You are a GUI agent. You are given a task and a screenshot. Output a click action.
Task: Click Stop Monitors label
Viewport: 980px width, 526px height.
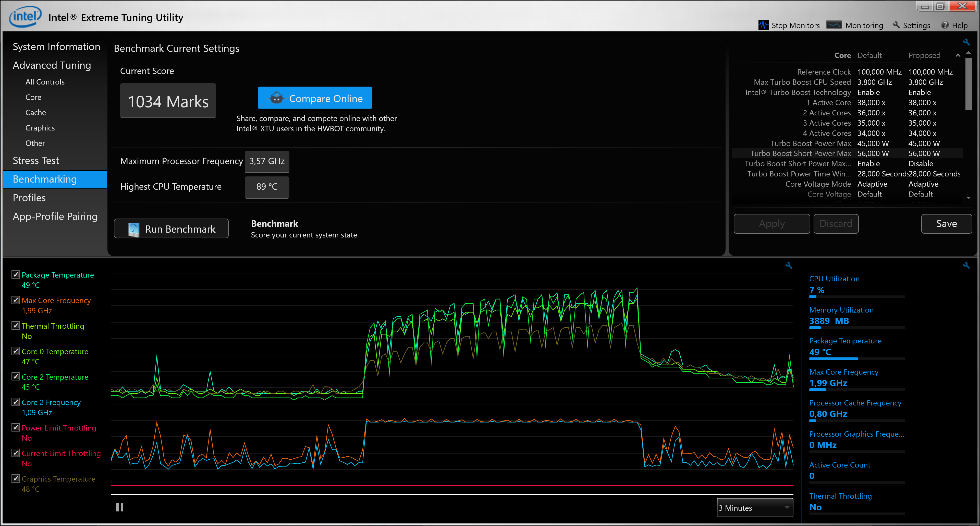point(795,25)
